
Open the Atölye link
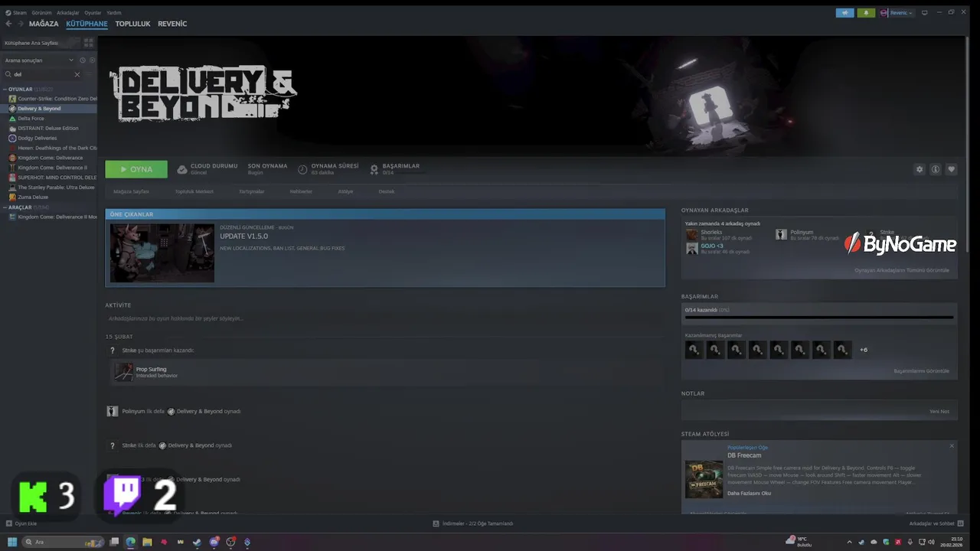point(345,191)
